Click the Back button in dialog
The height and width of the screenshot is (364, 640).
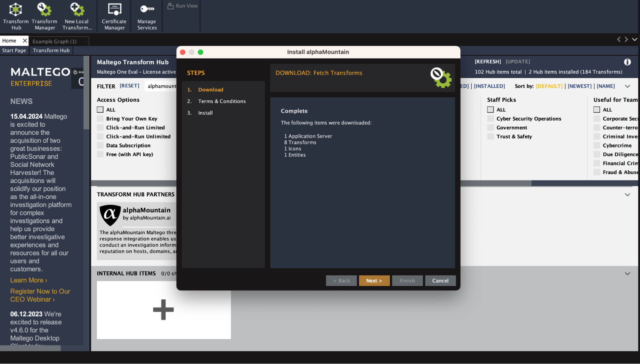(x=341, y=281)
